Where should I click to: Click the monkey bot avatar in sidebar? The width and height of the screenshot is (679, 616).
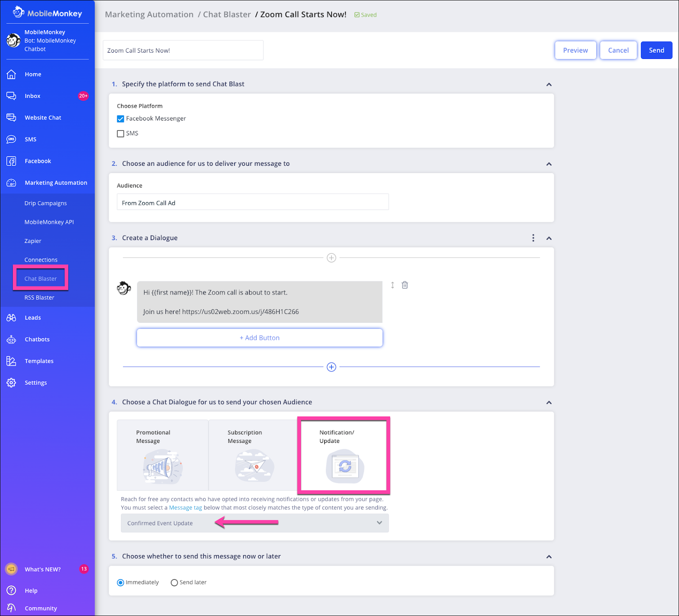[x=14, y=41]
